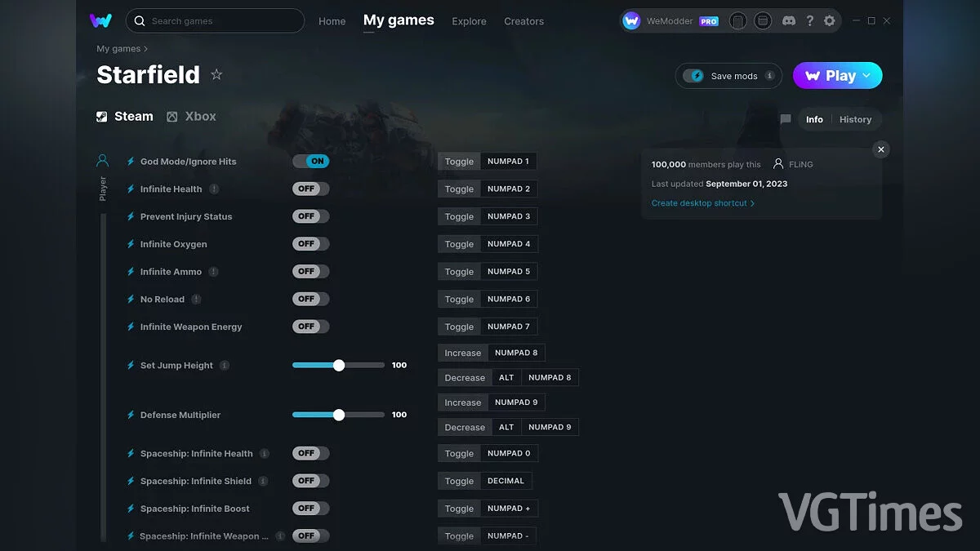Click the Set Jump Height slider
This screenshot has height=551, width=980.
[x=338, y=366]
